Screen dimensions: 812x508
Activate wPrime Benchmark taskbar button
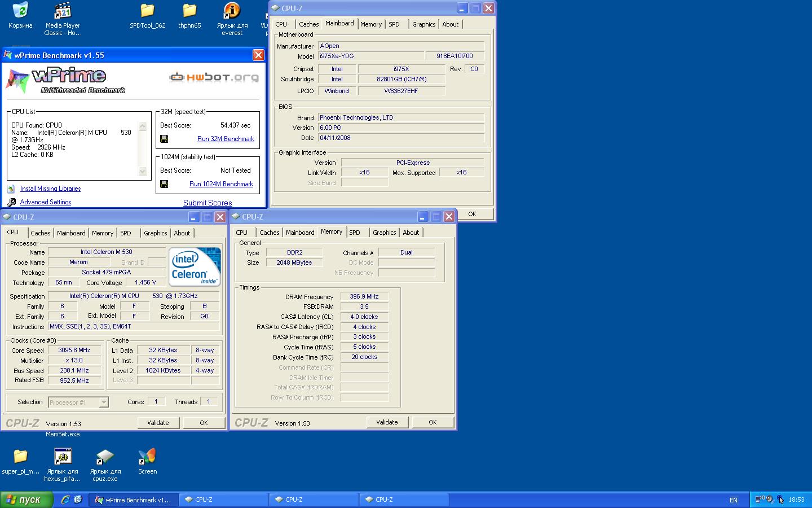(x=134, y=500)
